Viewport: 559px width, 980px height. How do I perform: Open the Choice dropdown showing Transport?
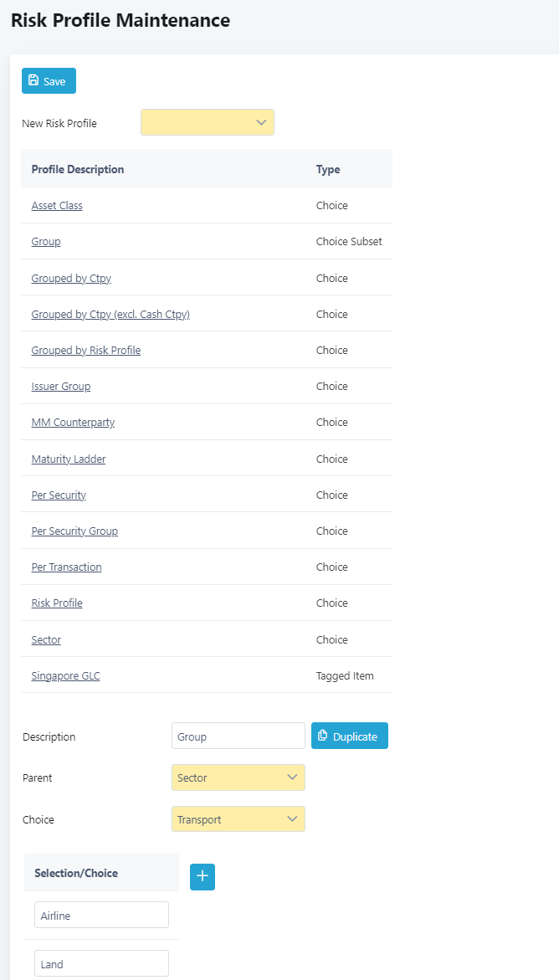[238, 818]
